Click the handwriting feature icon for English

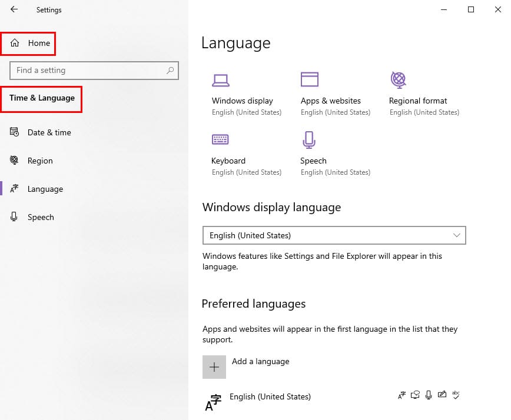[442, 395]
